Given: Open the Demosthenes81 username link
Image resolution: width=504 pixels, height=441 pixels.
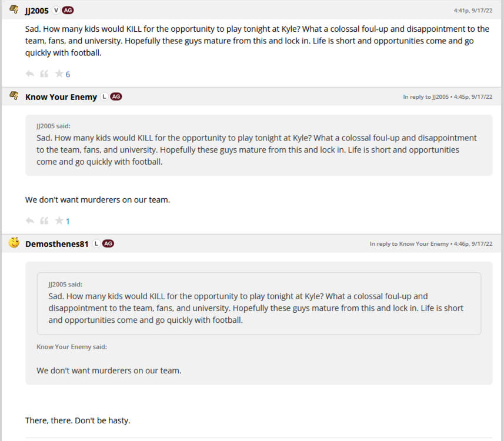Looking at the screenshot, I should [57, 243].
